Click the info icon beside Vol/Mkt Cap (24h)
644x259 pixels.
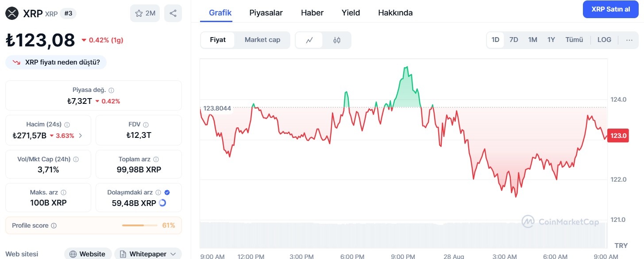[x=76, y=159]
